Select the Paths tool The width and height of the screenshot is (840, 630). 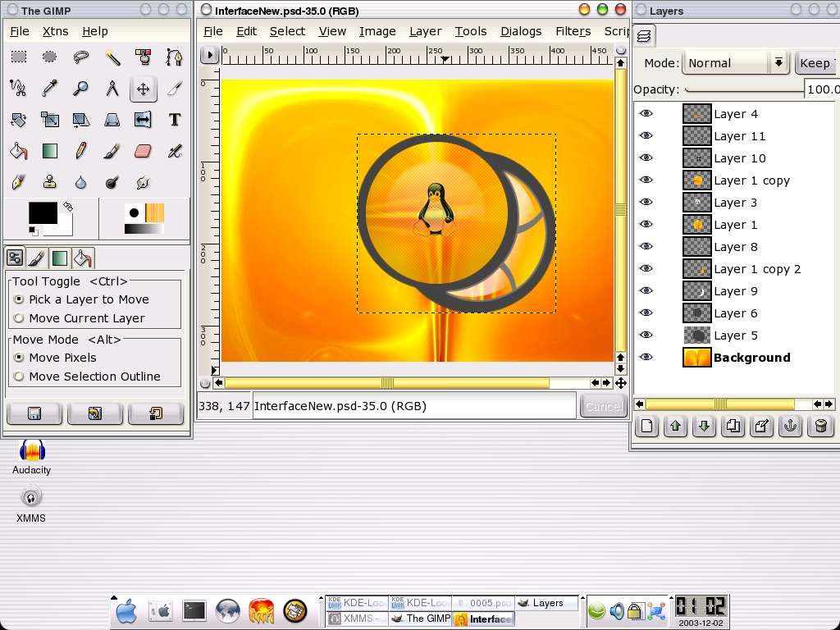174,57
